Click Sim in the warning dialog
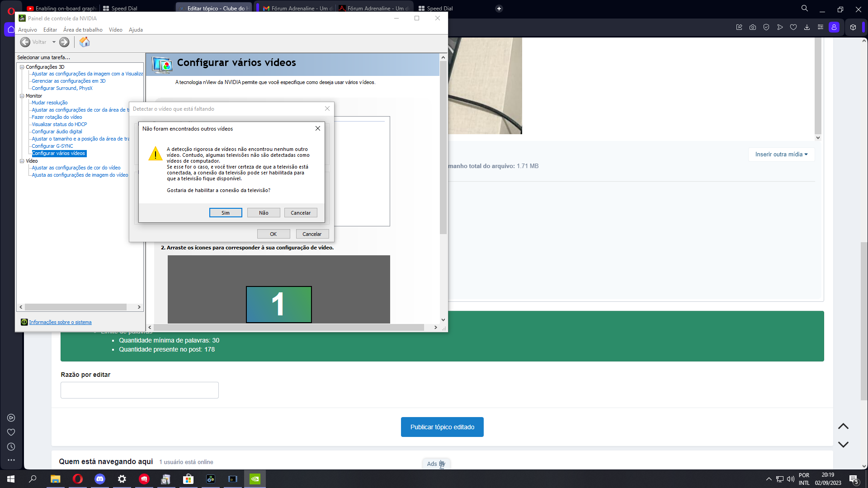The height and width of the screenshot is (488, 868). point(226,213)
